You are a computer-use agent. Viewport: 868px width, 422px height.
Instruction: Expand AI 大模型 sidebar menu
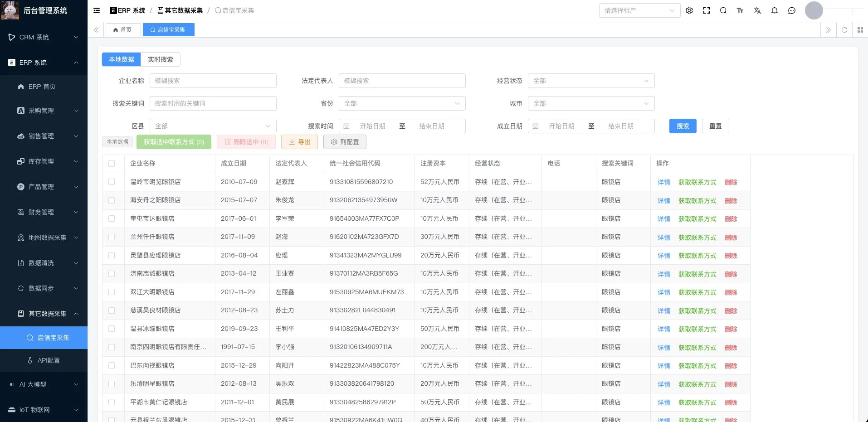point(44,384)
